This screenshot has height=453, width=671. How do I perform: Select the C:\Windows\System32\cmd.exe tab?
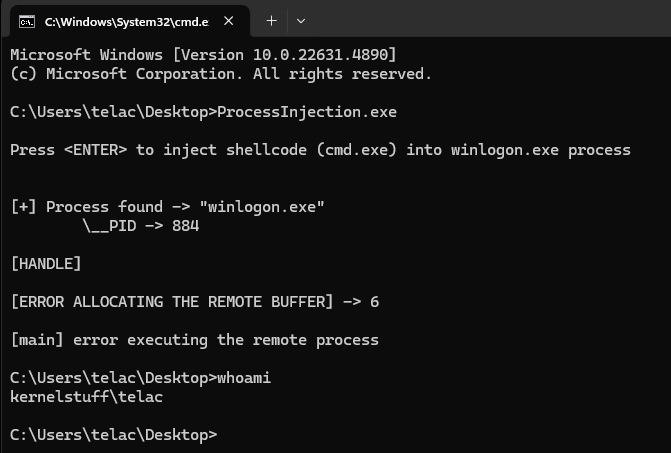pos(127,21)
